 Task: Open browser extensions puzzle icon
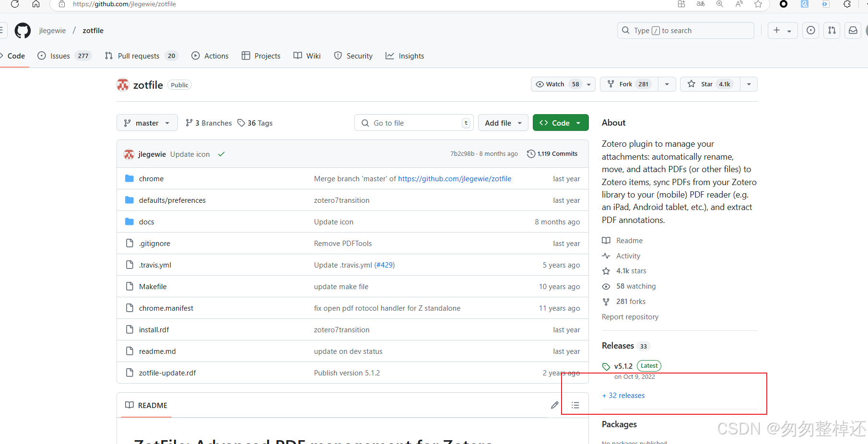847,4
